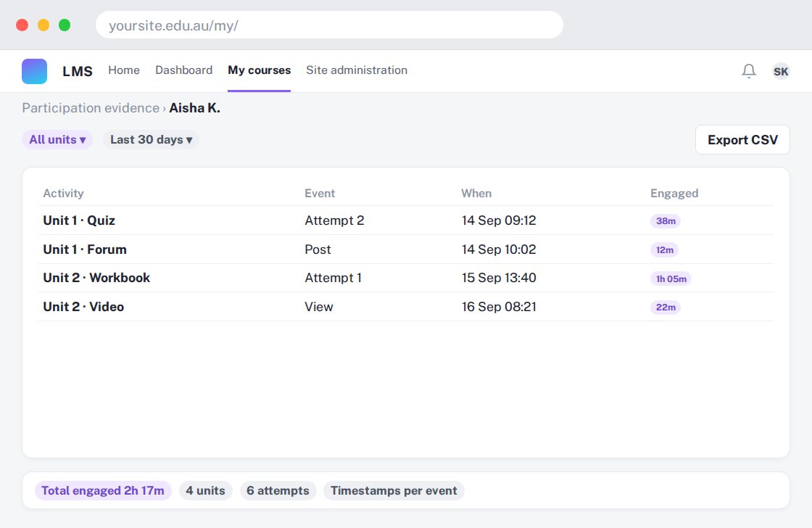Open the Unit 1 · Quiz row

point(406,220)
